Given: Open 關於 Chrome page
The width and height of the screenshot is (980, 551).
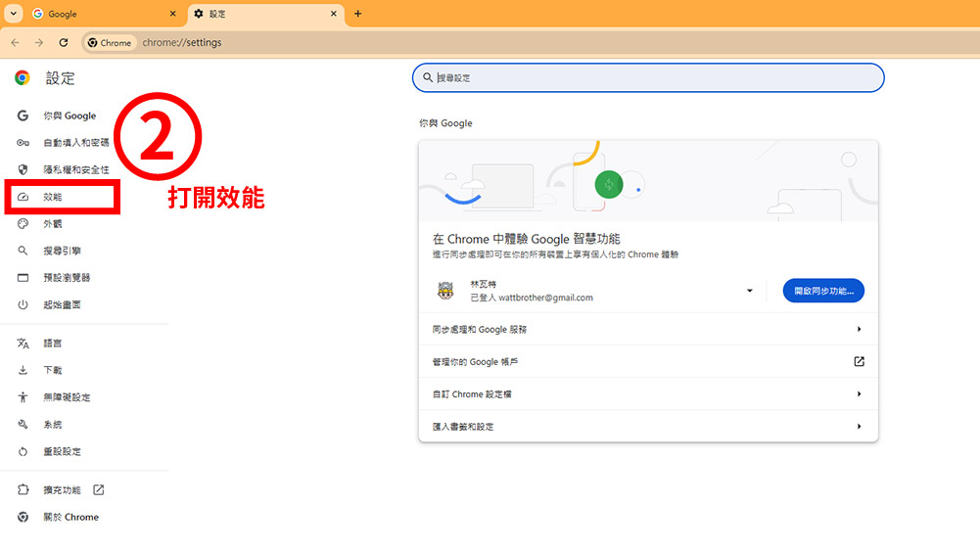Looking at the screenshot, I should click(70, 517).
